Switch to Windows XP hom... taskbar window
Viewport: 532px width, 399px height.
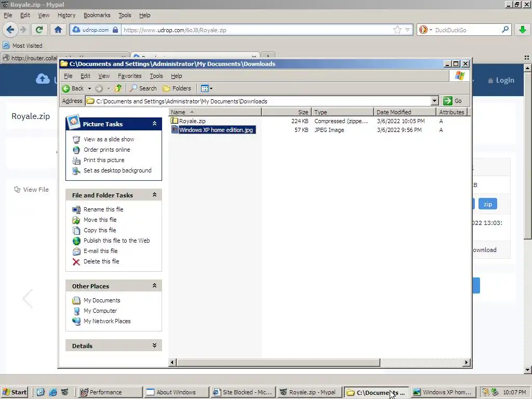point(443,392)
